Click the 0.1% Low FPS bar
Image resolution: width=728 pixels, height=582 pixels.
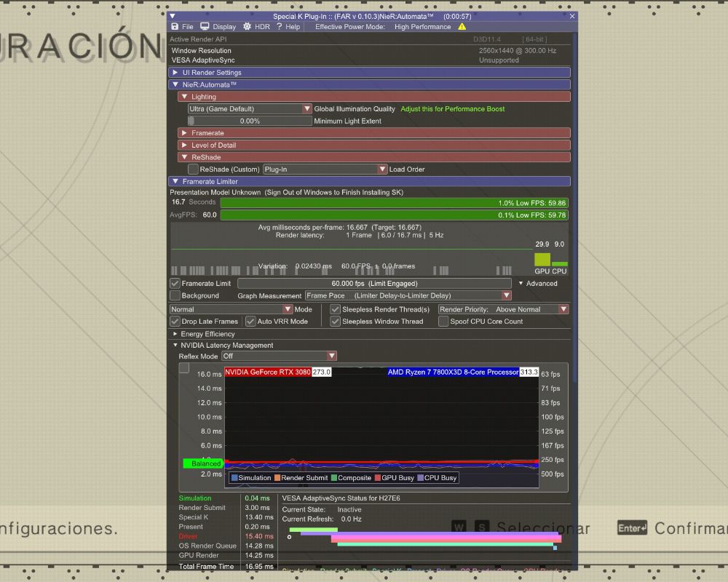(394, 215)
